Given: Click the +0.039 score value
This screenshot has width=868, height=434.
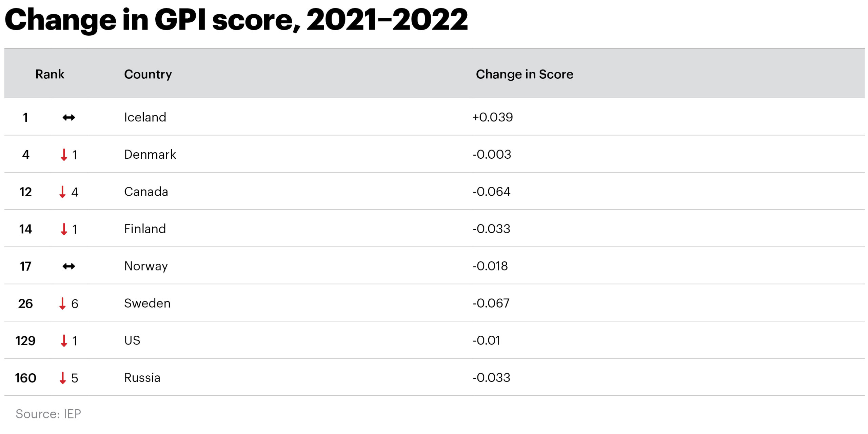Looking at the screenshot, I should coord(493,117).
